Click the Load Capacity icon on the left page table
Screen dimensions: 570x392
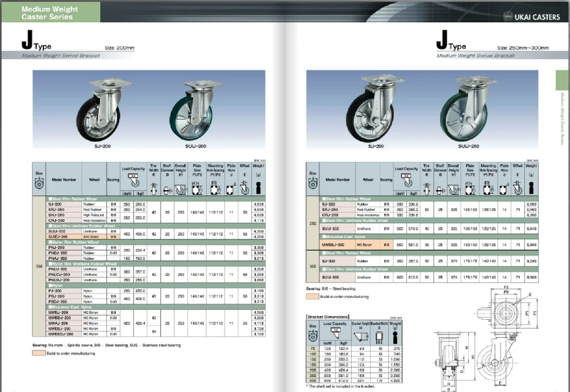click(x=133, y=179)
